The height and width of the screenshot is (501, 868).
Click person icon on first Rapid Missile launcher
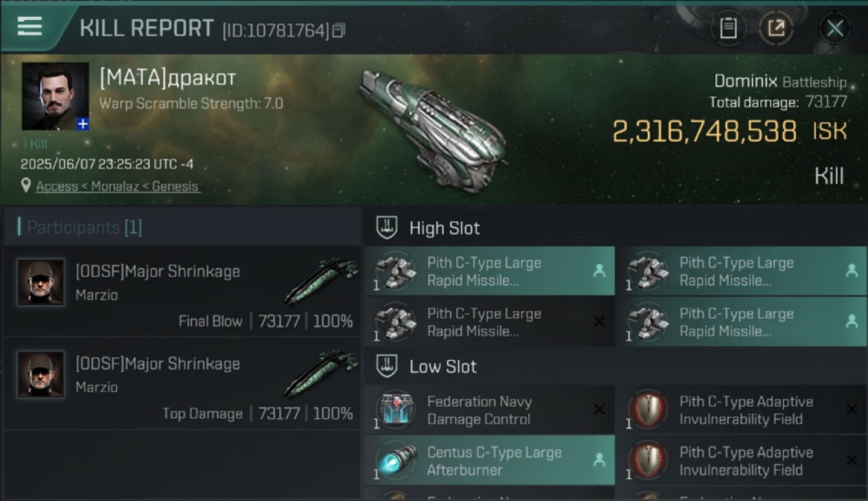click(x=599, y=271)
